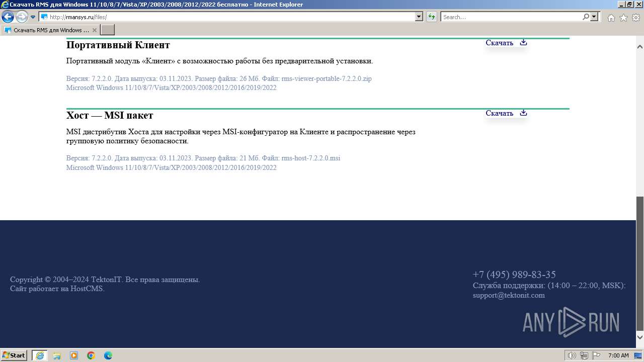
Task: Refresh the page with the refresh icon
Action: [x=432, y=17]
